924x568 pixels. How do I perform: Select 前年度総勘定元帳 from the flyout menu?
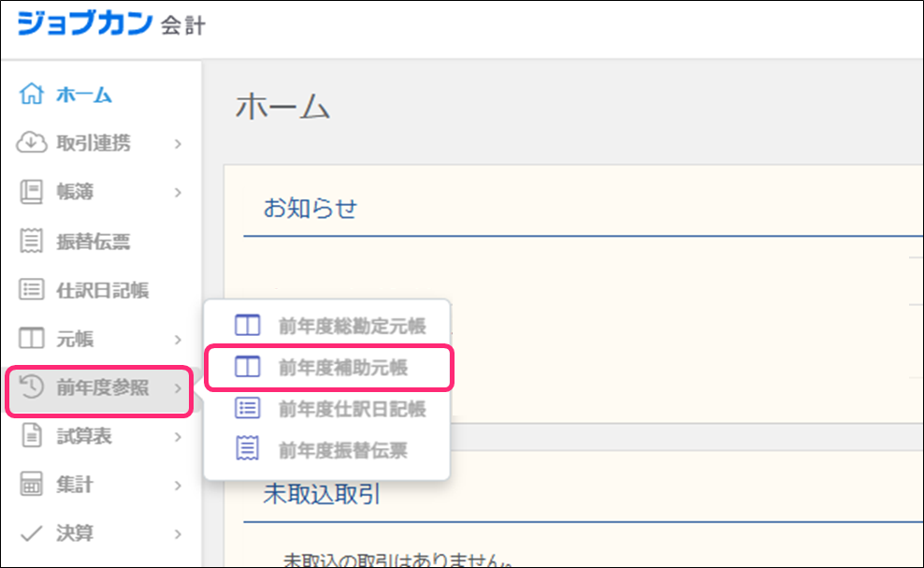(351, 327)
